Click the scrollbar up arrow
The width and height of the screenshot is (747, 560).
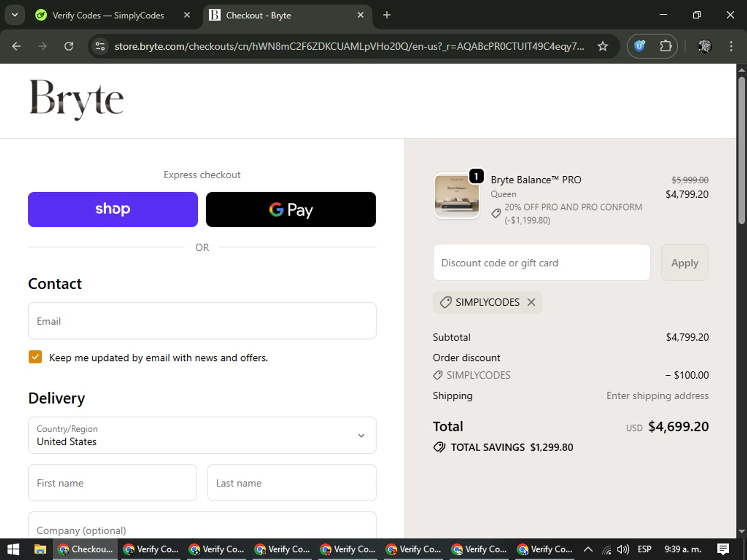tap(742, 70)
